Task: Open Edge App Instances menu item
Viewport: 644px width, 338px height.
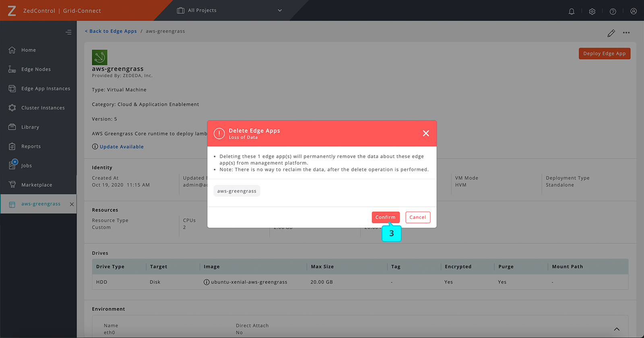Action: [46, 89]
